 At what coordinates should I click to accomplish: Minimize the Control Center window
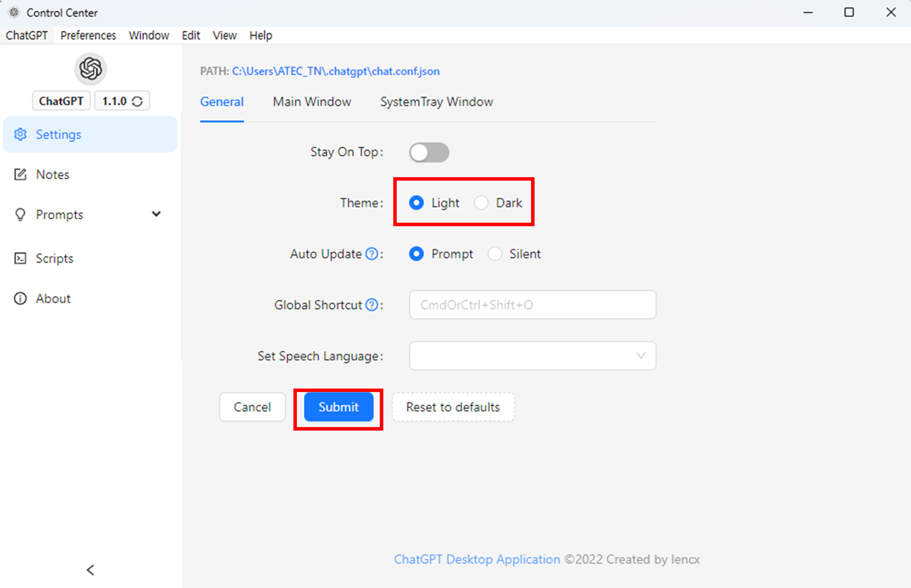tap(808, 12)
